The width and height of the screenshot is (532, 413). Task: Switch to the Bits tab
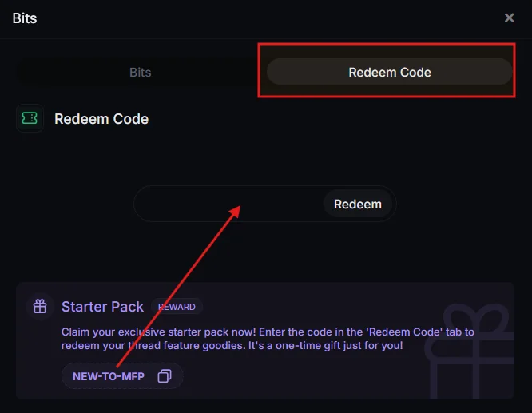click(141, 72)
